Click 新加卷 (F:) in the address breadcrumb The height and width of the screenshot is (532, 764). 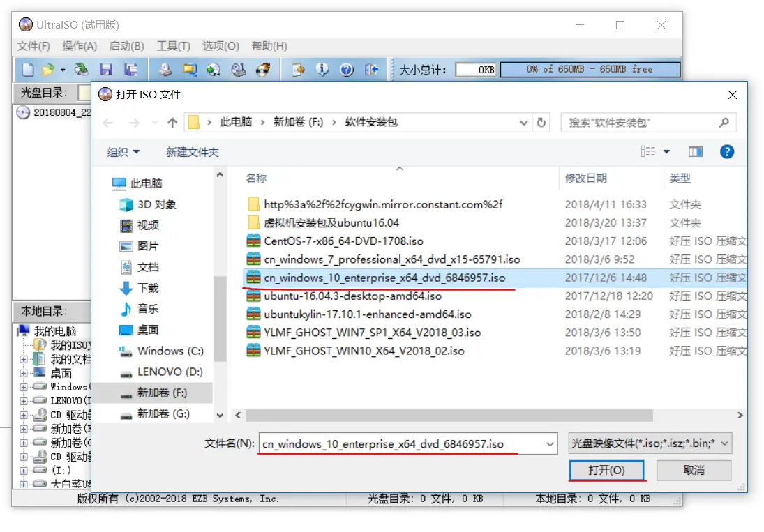(298, 122)
